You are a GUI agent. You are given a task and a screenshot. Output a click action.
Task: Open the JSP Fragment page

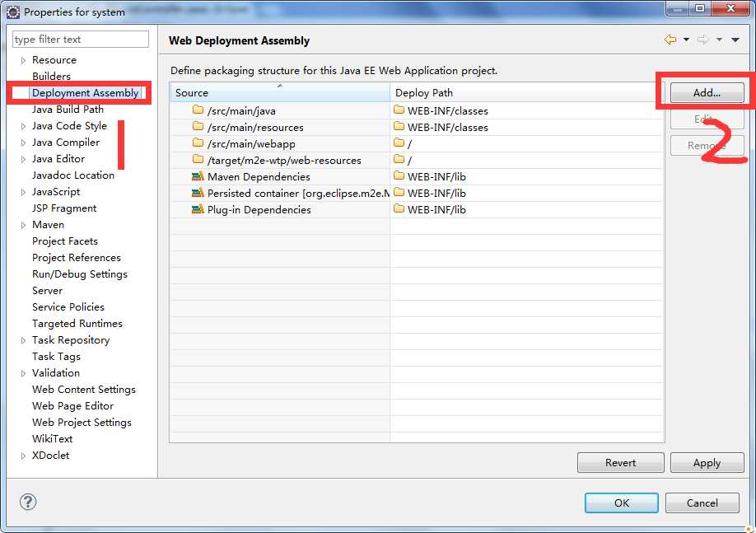[x=64, y=208]
